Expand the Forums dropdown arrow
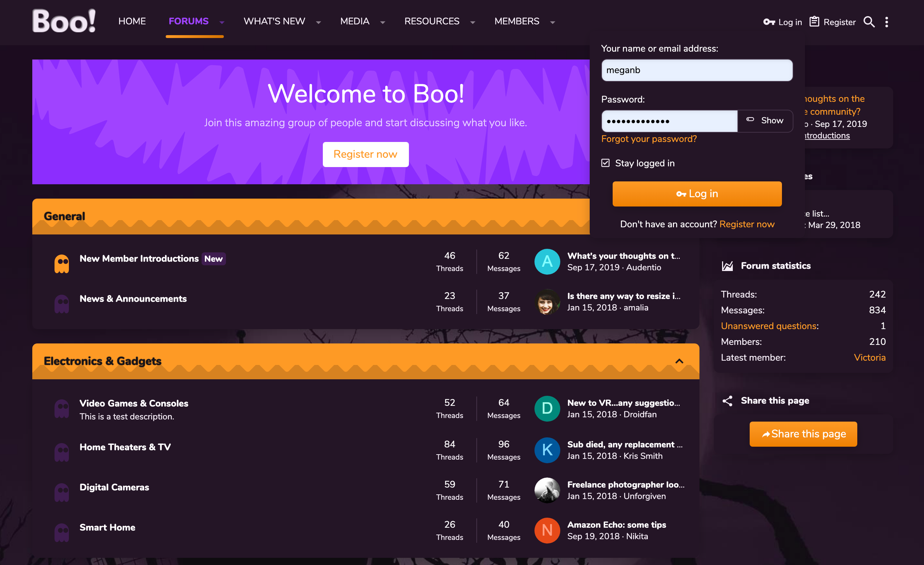Screen dimensions: 924x565 222,22
